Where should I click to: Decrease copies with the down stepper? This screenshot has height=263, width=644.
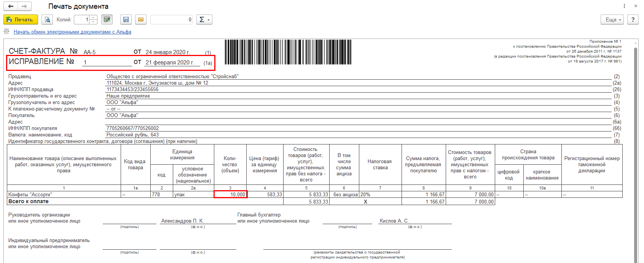94,22
